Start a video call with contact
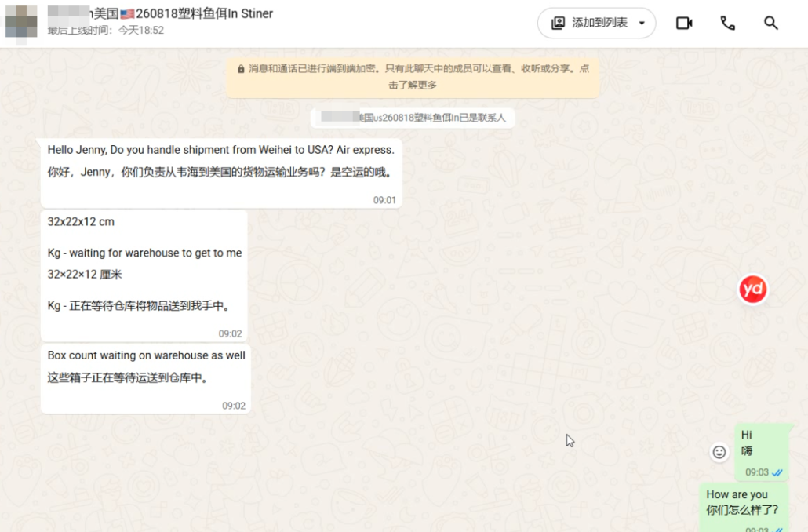808x532 pixels. pyautogui.click(x=684, y=24)
